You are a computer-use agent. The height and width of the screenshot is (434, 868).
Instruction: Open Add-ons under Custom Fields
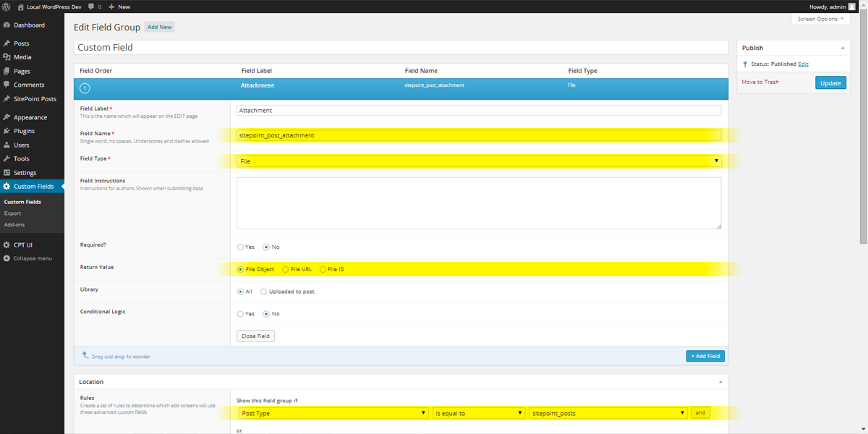click(x=14, y=225)
